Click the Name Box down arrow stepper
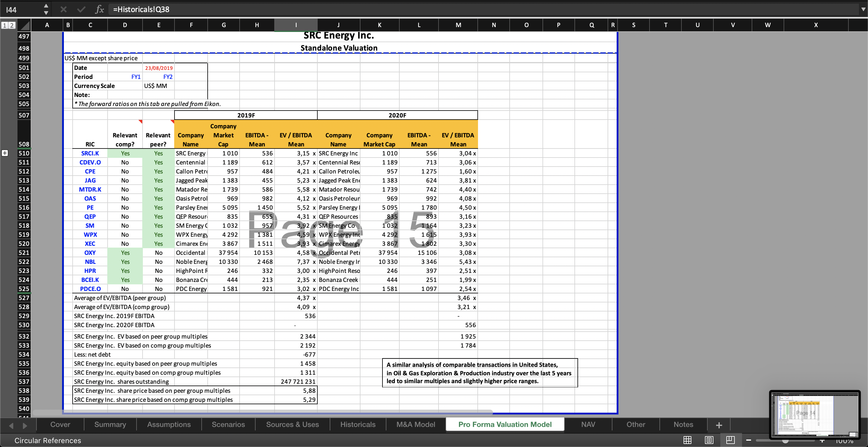Image resolution: width=868 pixels, height=447 pixels. point(46,13)
